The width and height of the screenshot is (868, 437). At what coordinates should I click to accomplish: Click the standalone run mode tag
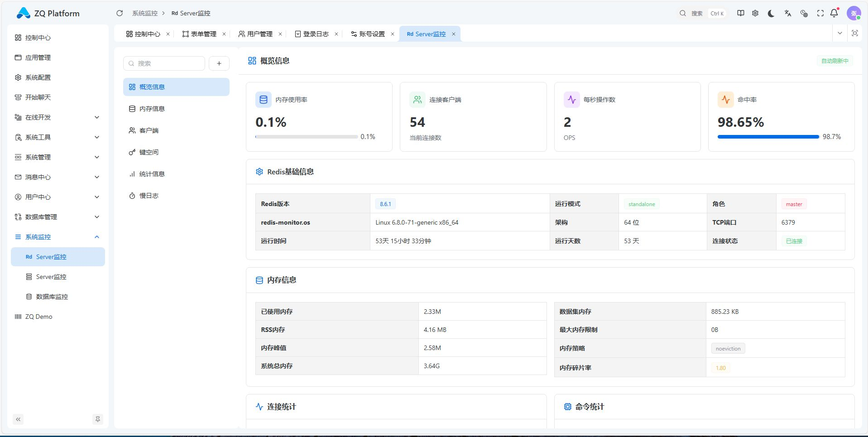[642, 204]
